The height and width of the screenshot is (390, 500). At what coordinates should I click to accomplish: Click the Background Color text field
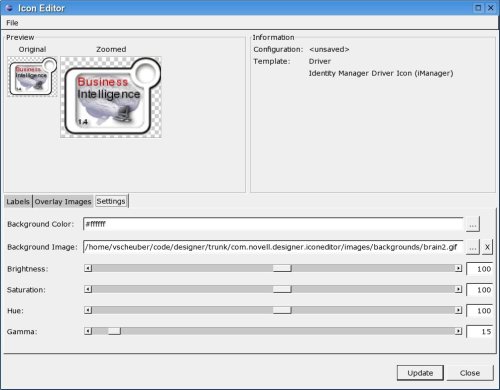pyautogui.click(x=273, y=224)
